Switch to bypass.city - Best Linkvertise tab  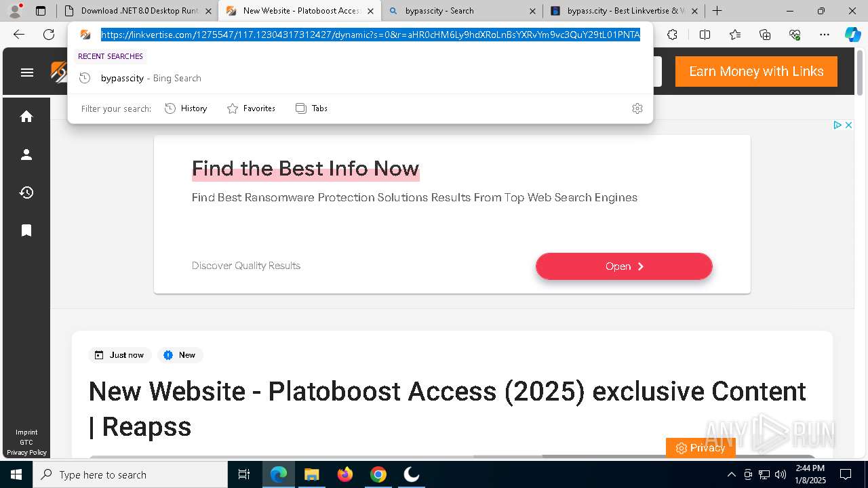coord(624,11)
